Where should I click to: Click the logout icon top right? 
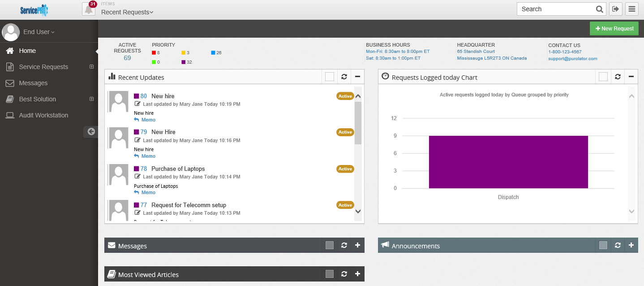click(x=615, y=9)
